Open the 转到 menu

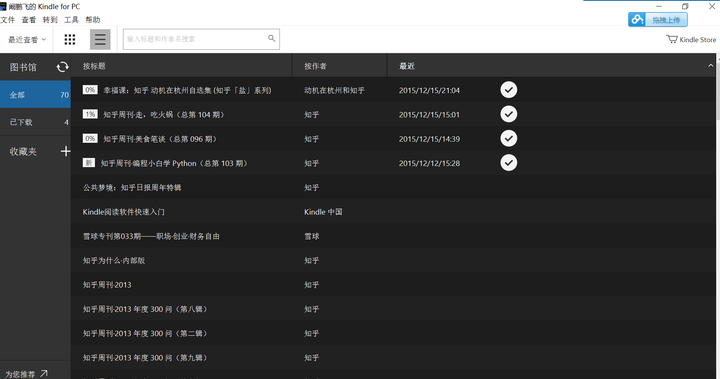coord(50,20)
